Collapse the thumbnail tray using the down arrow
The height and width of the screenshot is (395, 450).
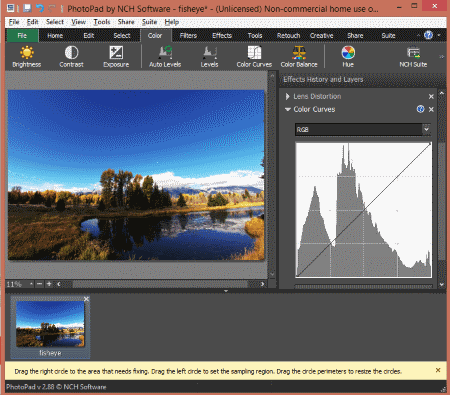coord(226,291)
